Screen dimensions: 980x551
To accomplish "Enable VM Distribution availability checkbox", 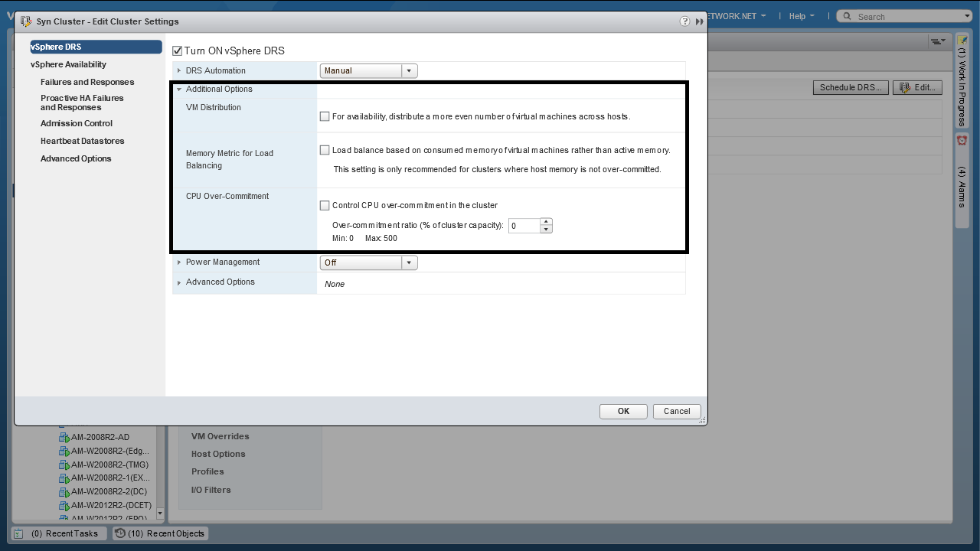I will pyautogui.click(x=325, y=117).
